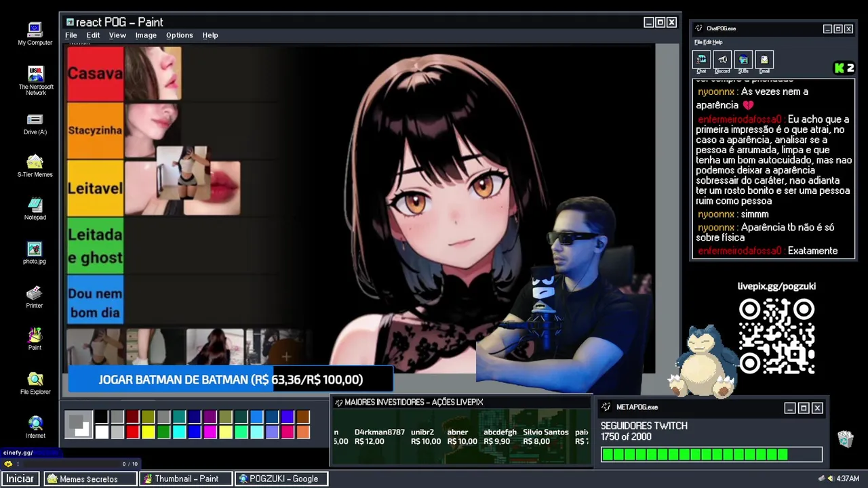Open the Paint Options menu
The width and height of the screenshot is (868, 488).
coord(180,35)
